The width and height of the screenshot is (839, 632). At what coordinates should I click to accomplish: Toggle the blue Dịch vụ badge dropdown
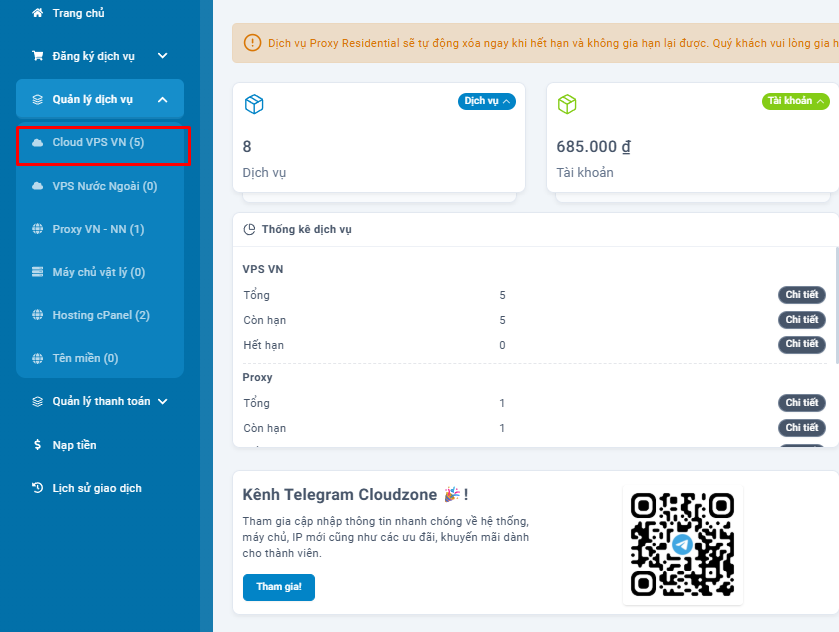pyautogui.click(x=487, y=101)
